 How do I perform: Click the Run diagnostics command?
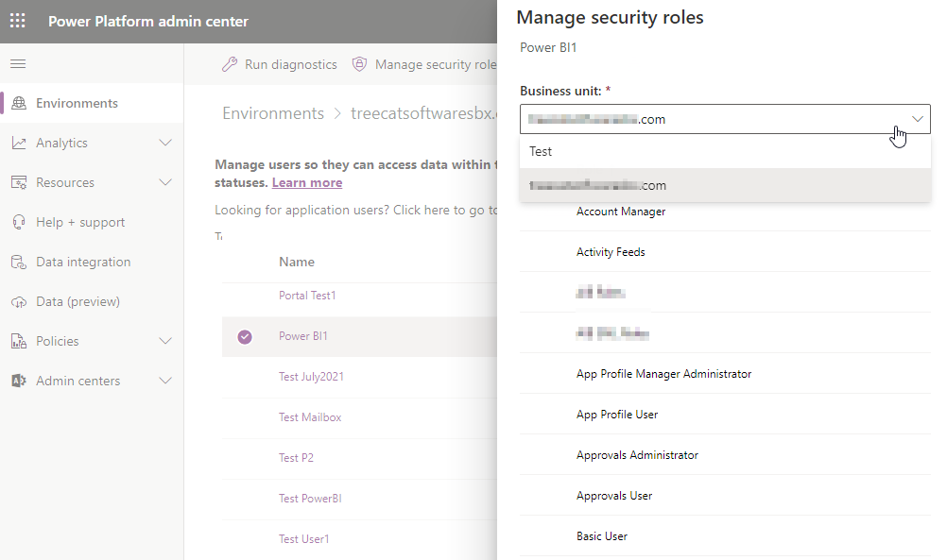pos(279,64)
